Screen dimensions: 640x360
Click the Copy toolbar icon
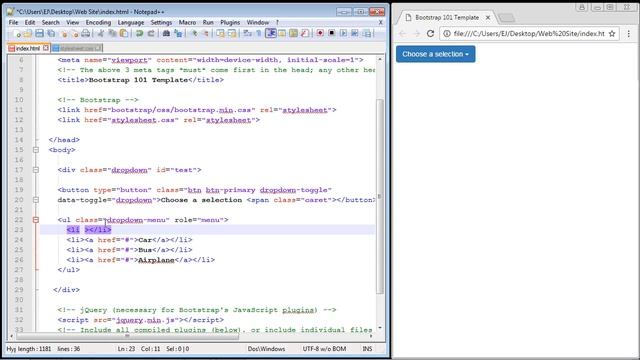click(x=112, y=34)
